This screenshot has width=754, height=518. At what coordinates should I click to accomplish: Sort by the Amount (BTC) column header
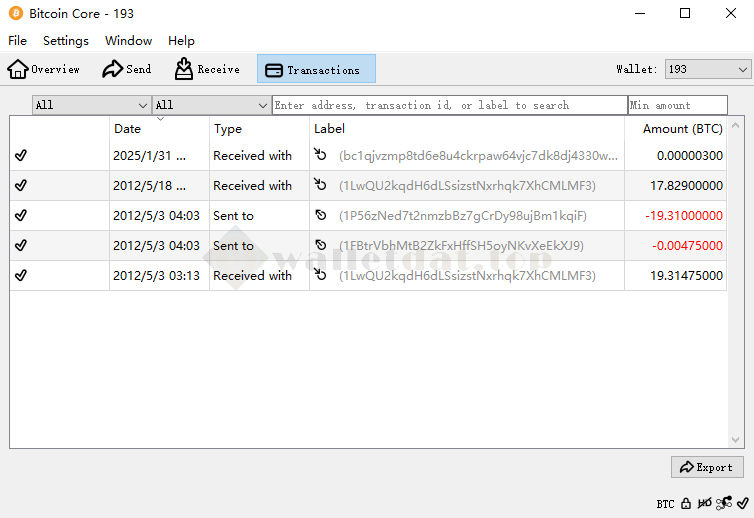(x=682, y=129)
